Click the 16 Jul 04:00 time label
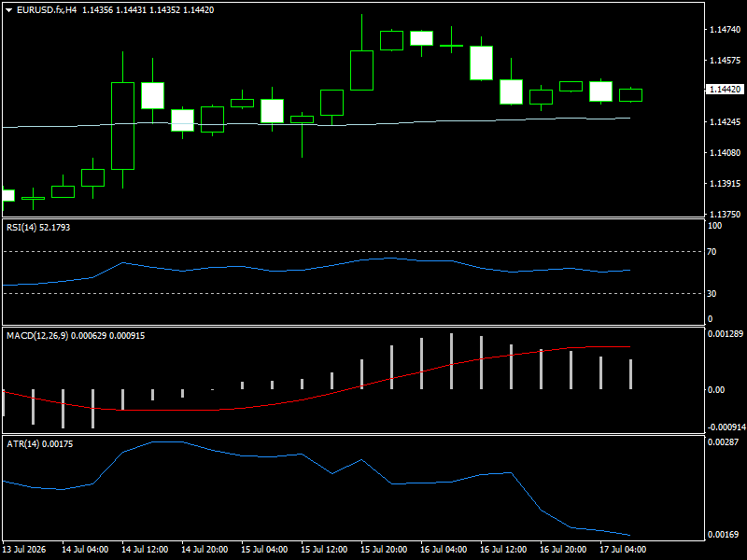Viewport: 747px width, 560px height. coord(444,550)
